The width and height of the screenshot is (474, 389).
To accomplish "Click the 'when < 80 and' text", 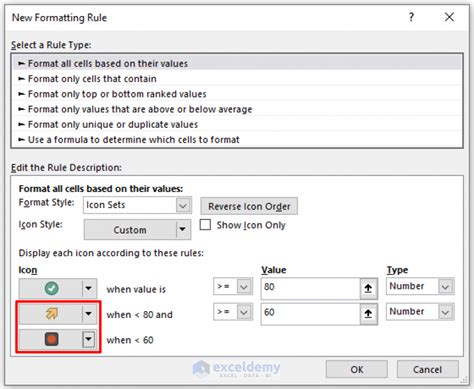I will click(140, 315).
